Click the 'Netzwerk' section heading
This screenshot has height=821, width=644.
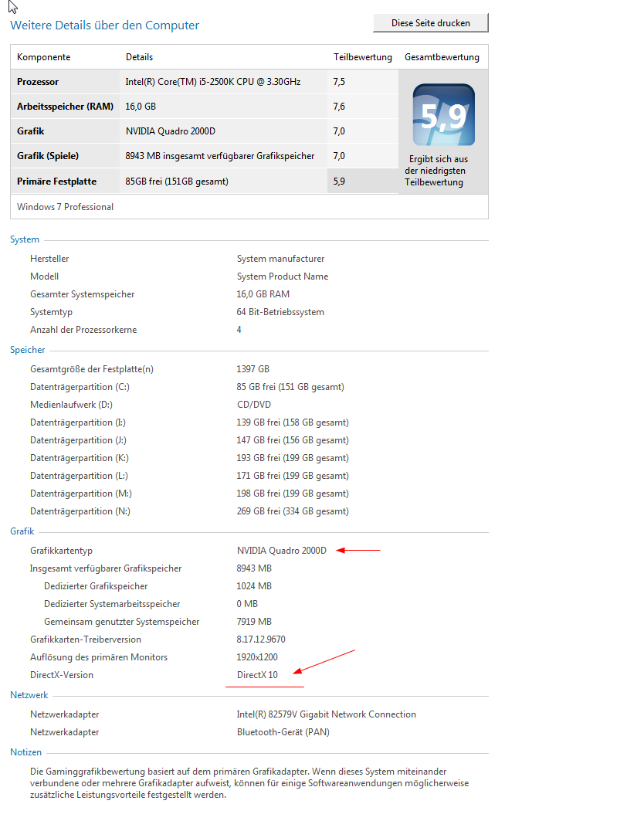coord(29,695)
